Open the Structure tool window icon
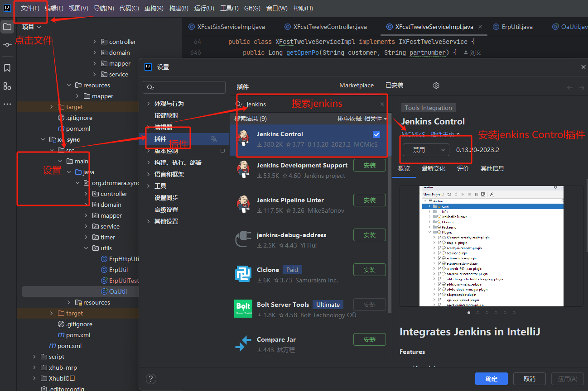 pos(7,86)
